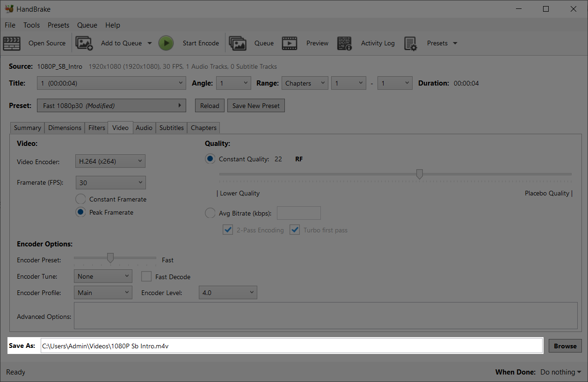Click the Presets list gear icon

[411, 43]
